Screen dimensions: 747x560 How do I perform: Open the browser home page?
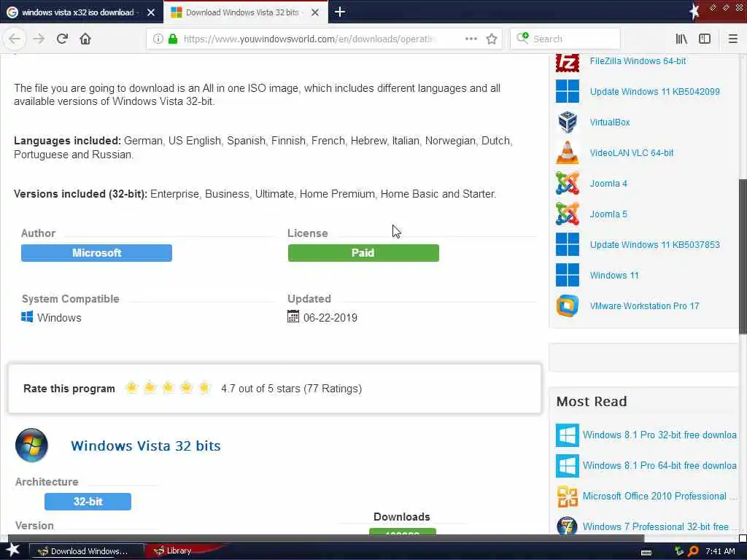85,39
